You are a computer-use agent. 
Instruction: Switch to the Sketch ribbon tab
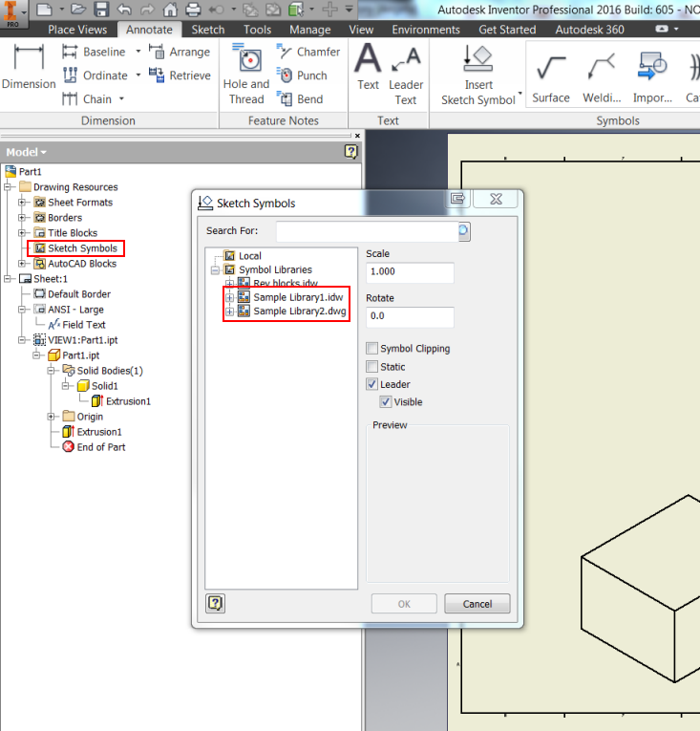pyautogui.click(x=208, y=30)
